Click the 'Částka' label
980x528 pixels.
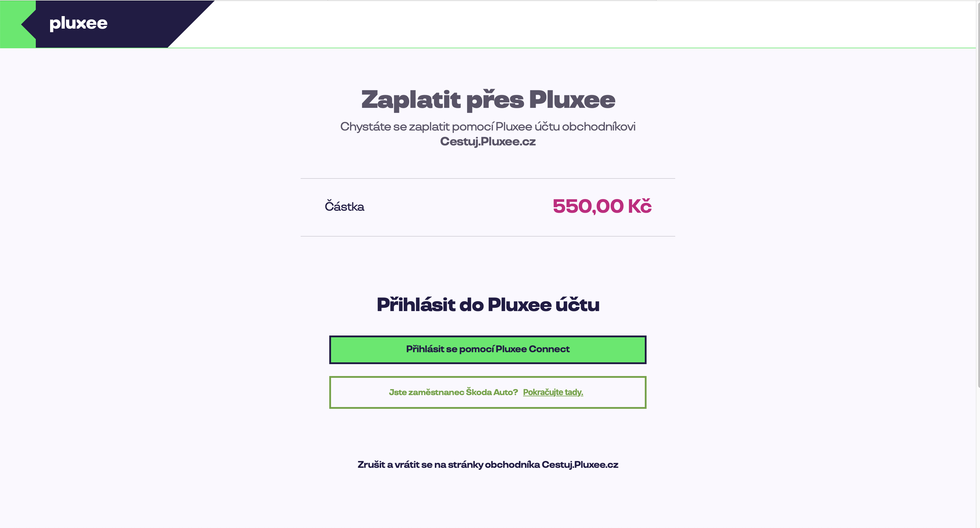coord(344,207)
